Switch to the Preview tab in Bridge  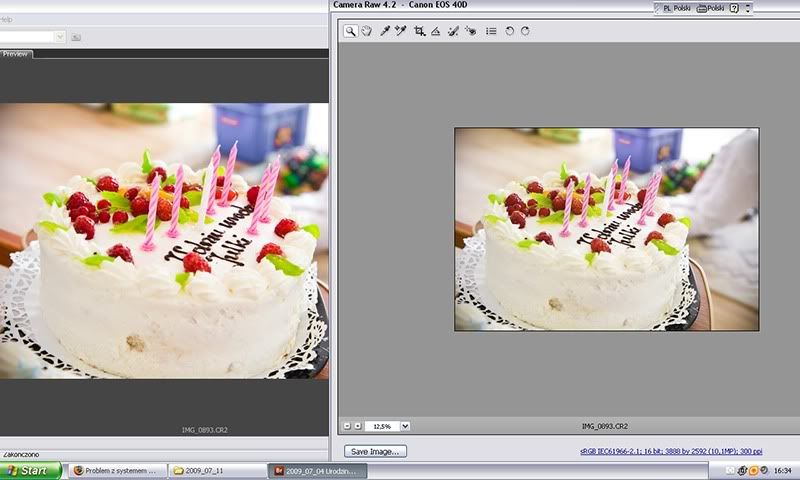[x=16, y=54]
